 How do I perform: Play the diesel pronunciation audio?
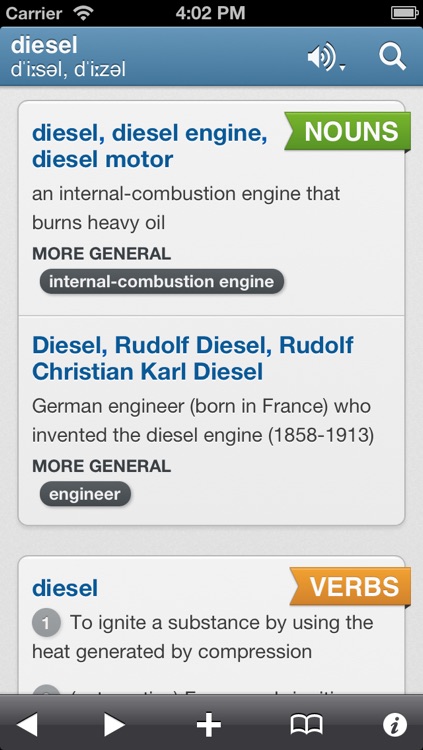pos(321,58)
